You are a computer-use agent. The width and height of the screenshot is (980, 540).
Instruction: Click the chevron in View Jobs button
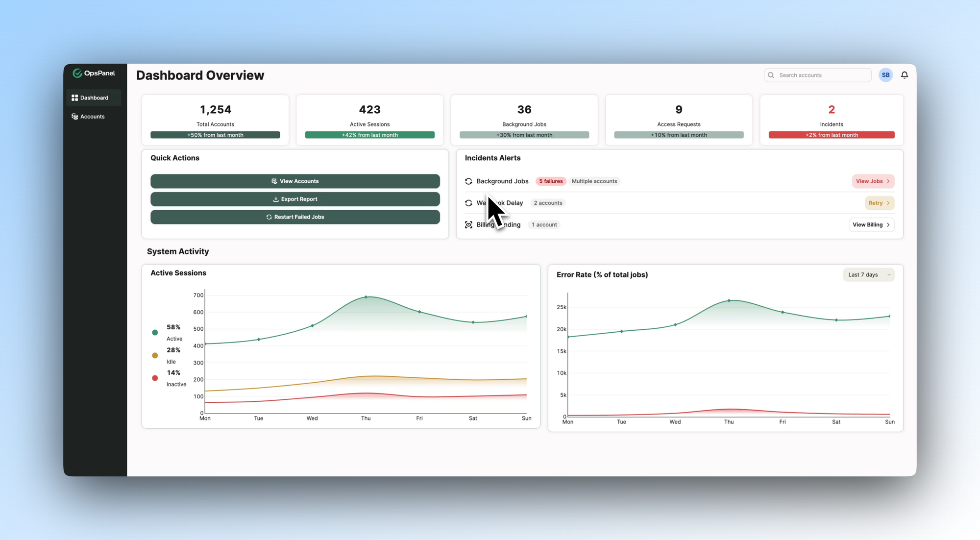tap(888, 181)
